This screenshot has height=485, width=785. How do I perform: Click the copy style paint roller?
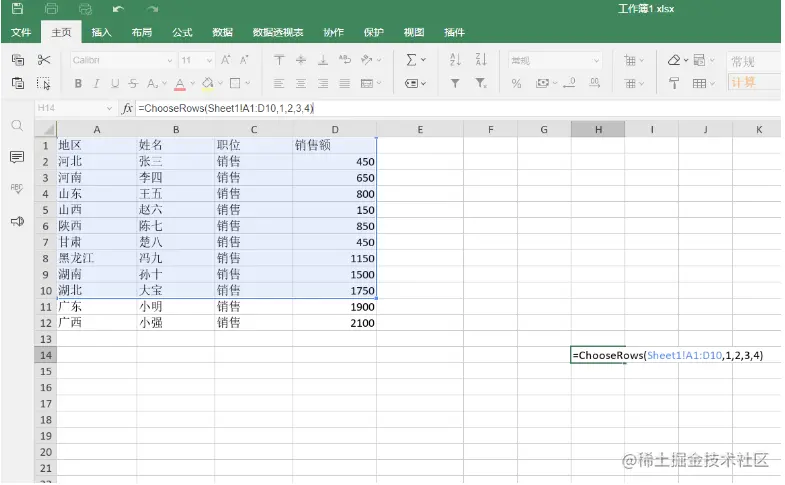click(x=674, y=83)
